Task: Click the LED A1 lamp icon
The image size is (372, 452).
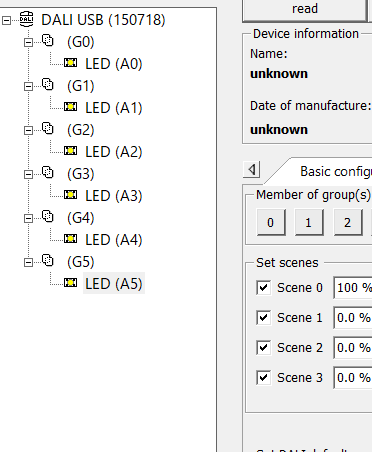Action: pyautogui.click(x=70, y=107)
